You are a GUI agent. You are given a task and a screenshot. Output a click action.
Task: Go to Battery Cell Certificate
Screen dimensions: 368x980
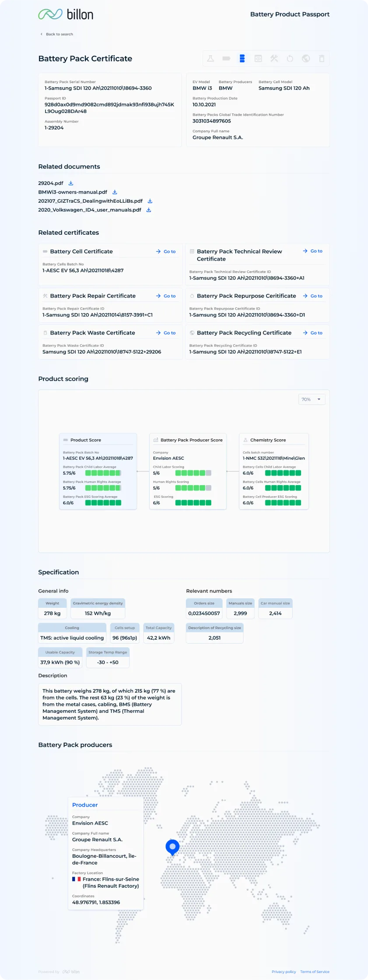[166, 252]
